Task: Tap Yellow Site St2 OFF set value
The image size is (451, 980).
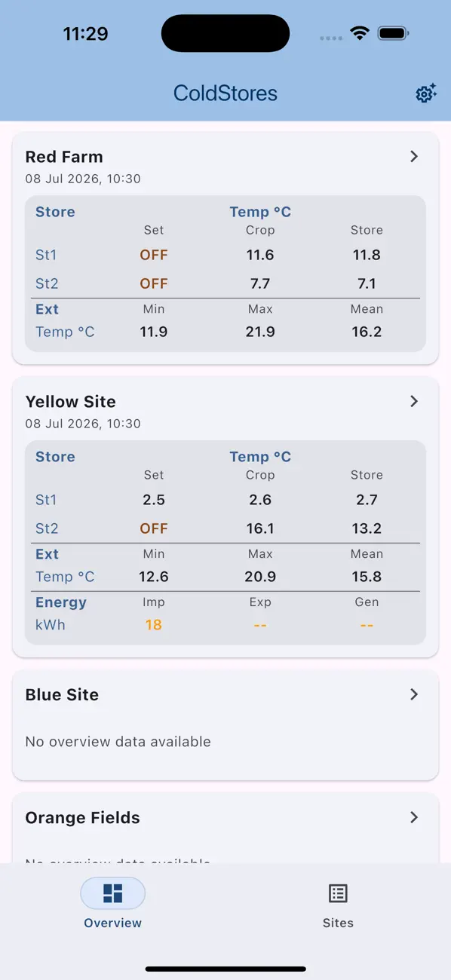Action: tap(154, 528)
